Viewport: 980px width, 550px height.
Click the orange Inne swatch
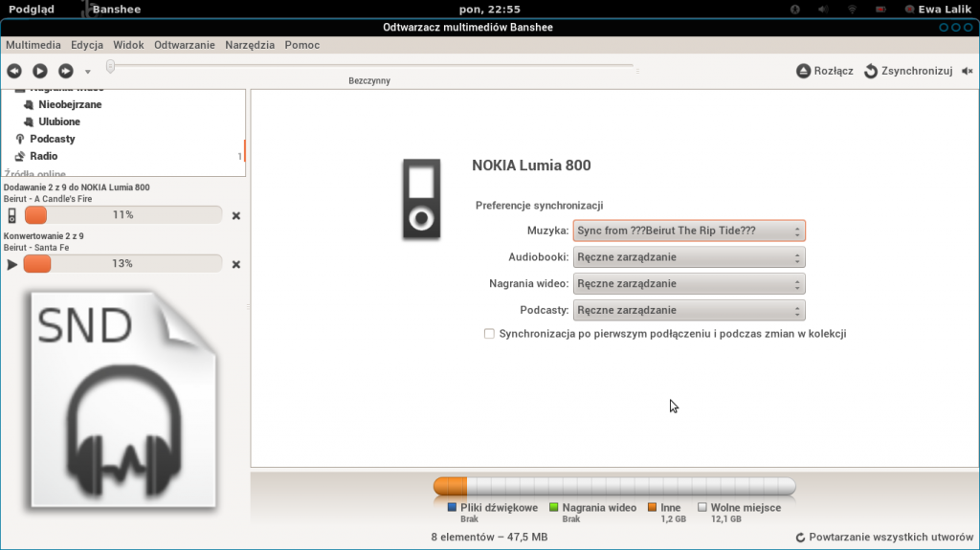coord(653,508)
